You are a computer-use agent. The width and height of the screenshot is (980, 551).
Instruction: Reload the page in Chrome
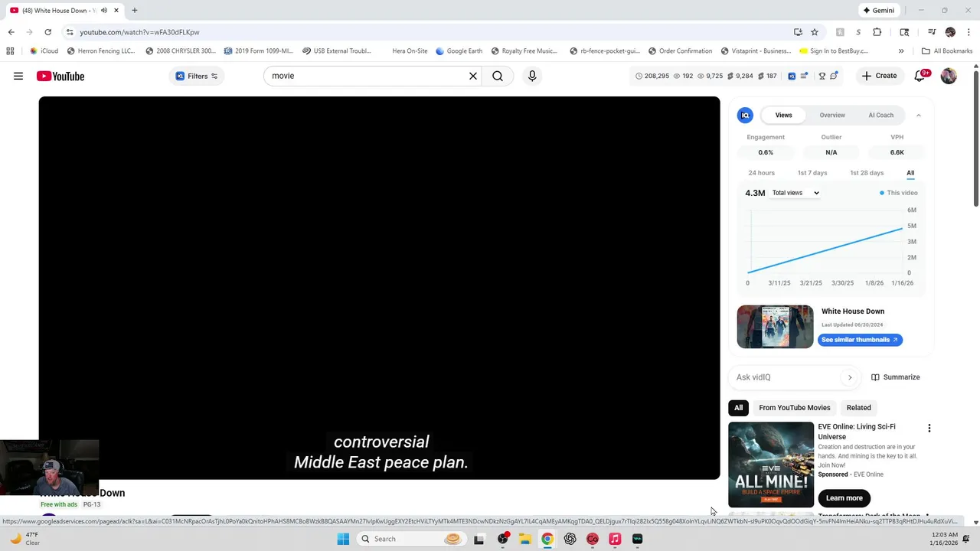pos(47,32)
